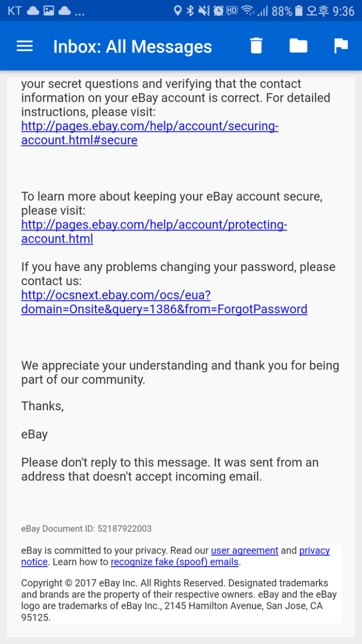Move message using the folder icon

(298, 46)
